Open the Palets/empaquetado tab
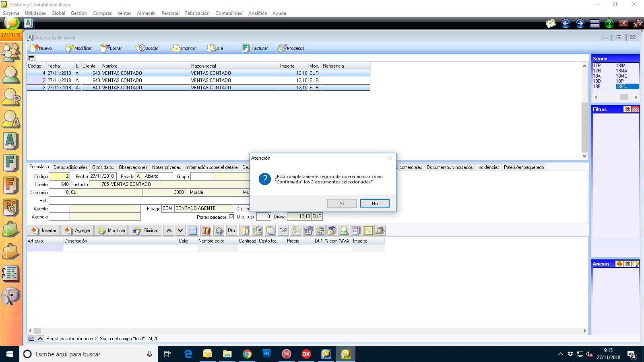 coord(524,167)
